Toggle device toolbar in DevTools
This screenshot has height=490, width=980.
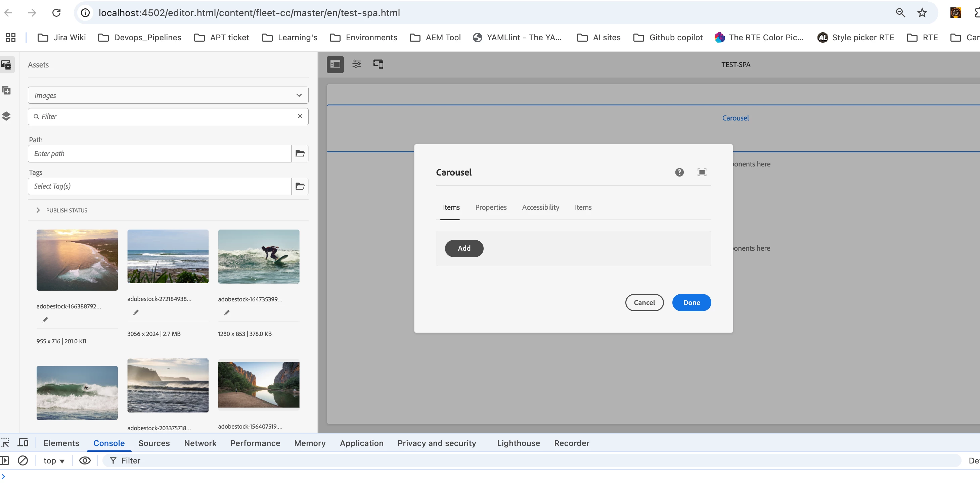23,443
